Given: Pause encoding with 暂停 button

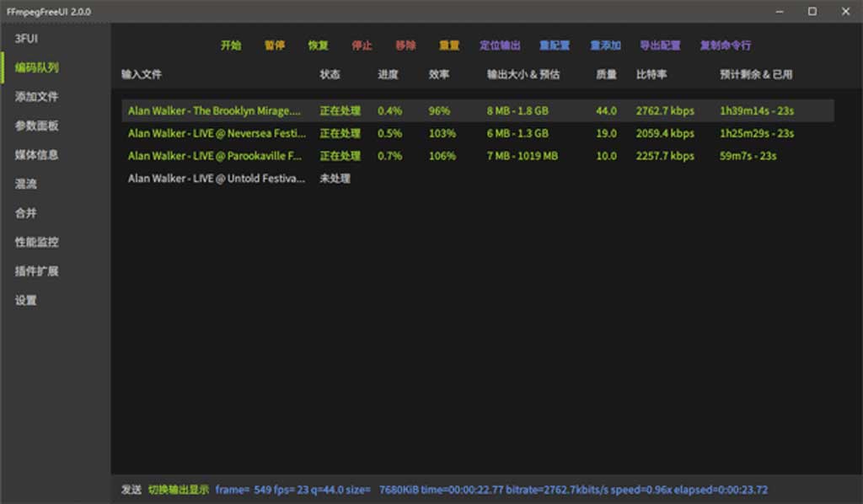Looking at the screenshot, I should pos(274,46).
